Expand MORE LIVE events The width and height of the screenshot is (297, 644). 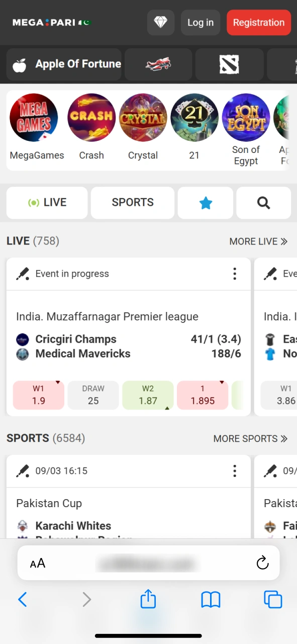(x=258, y=242)
